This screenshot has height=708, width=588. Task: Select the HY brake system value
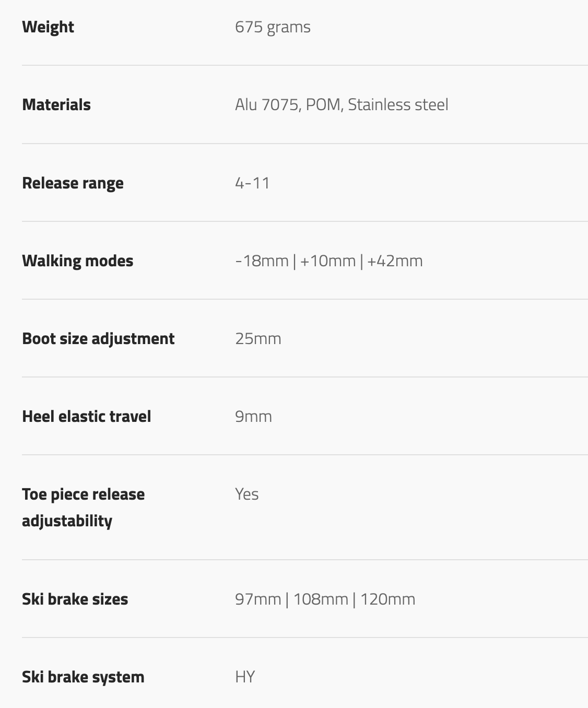[x=245, y=677]
